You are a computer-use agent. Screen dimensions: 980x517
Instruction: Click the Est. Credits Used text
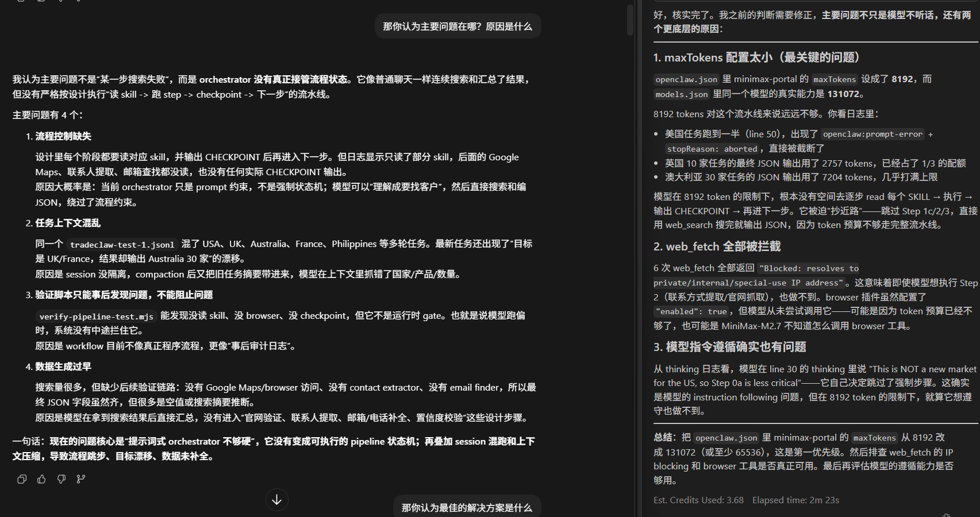[x=698, y=500]
